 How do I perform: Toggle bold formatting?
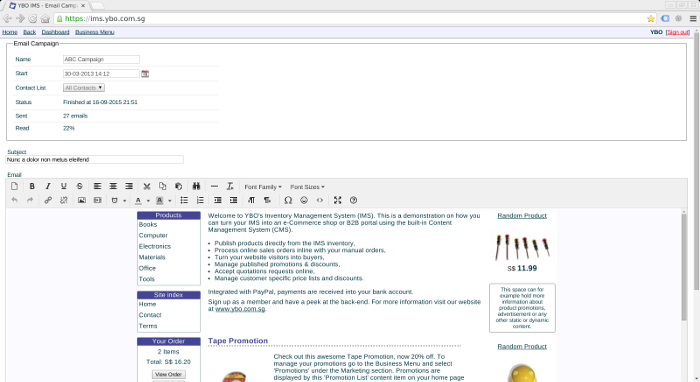[x=32, y=186]
